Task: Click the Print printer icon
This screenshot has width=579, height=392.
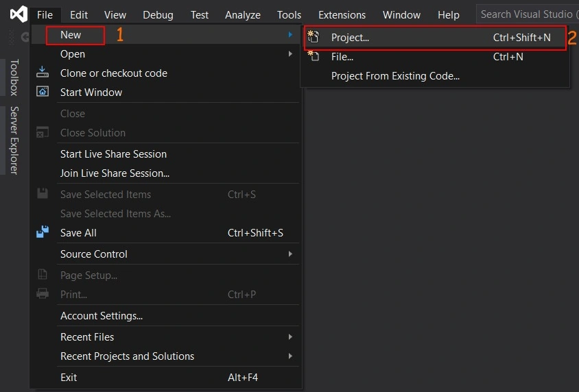Action: click(43, 294)
